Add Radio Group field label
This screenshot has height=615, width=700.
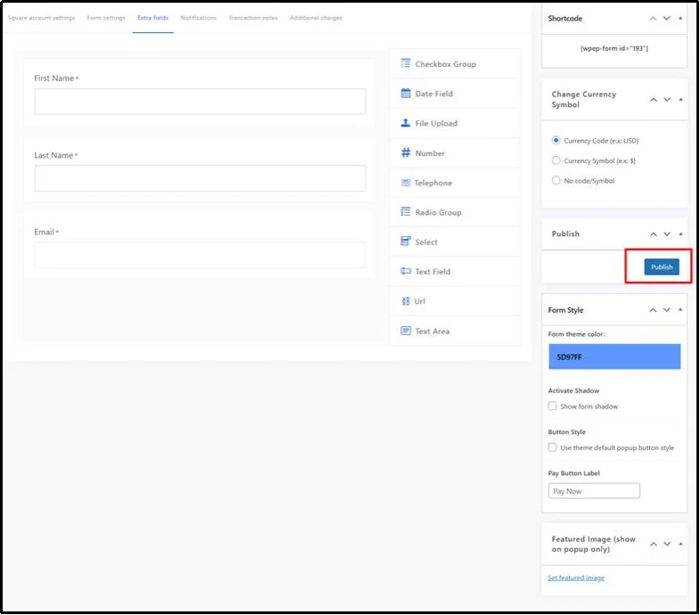click(x=439, y=212)
